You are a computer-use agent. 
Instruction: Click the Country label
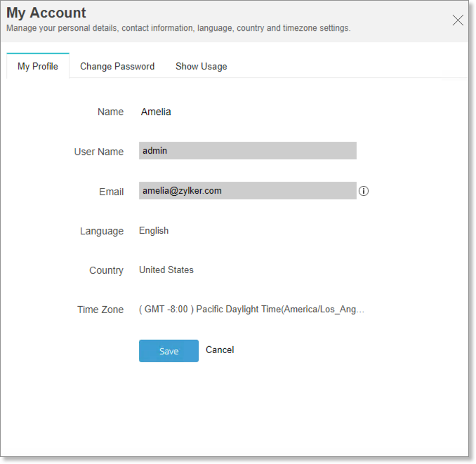point(106,270)
